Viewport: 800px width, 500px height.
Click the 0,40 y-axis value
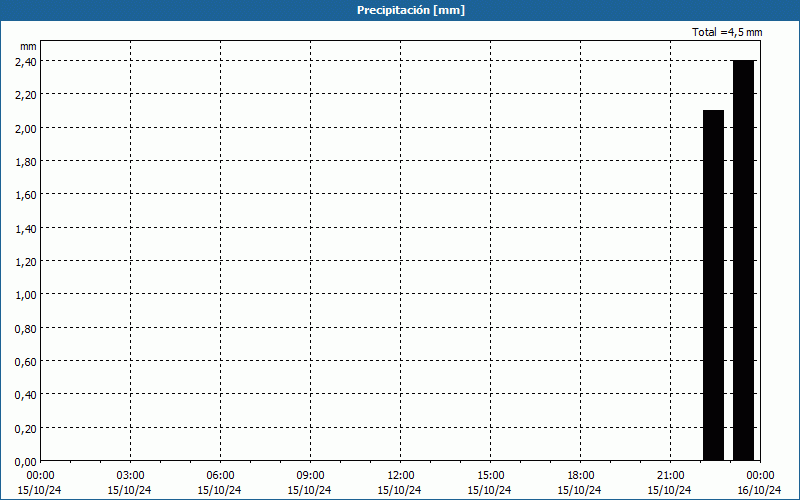[x=26, y=395]
